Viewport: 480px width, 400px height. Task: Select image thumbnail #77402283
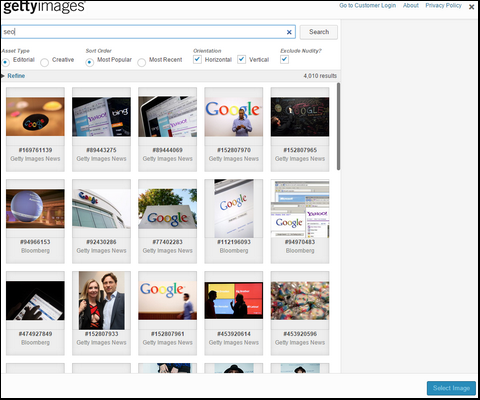tap(168, 208)
